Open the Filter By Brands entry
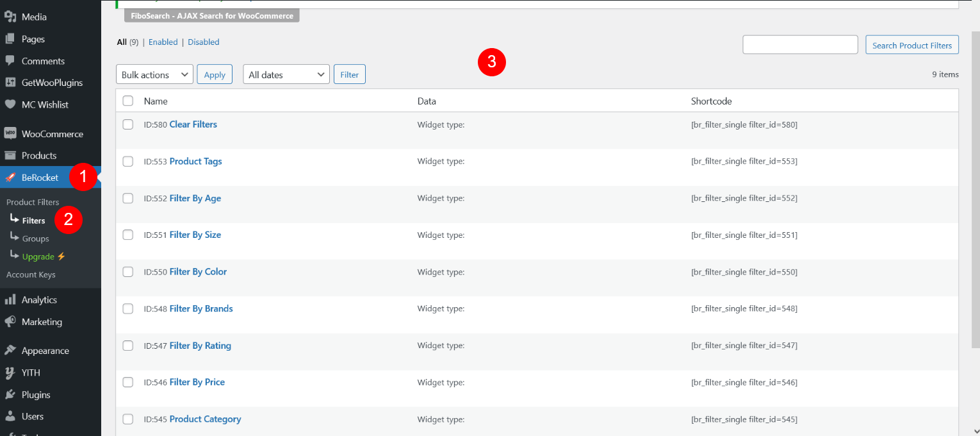 (201, 308)
